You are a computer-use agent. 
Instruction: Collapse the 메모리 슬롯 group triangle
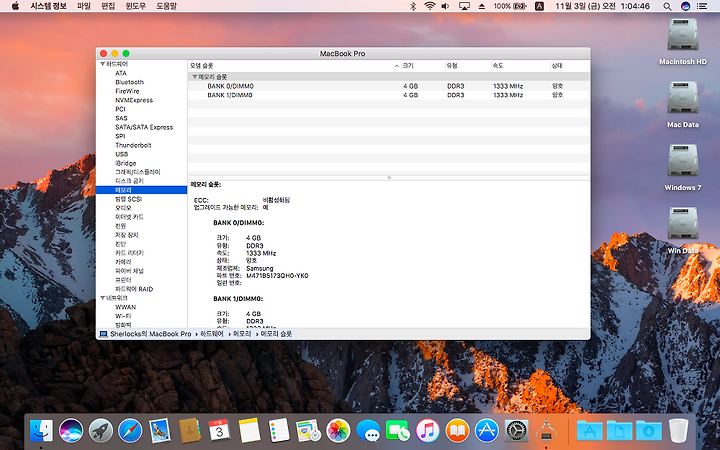tap(195, 77)
